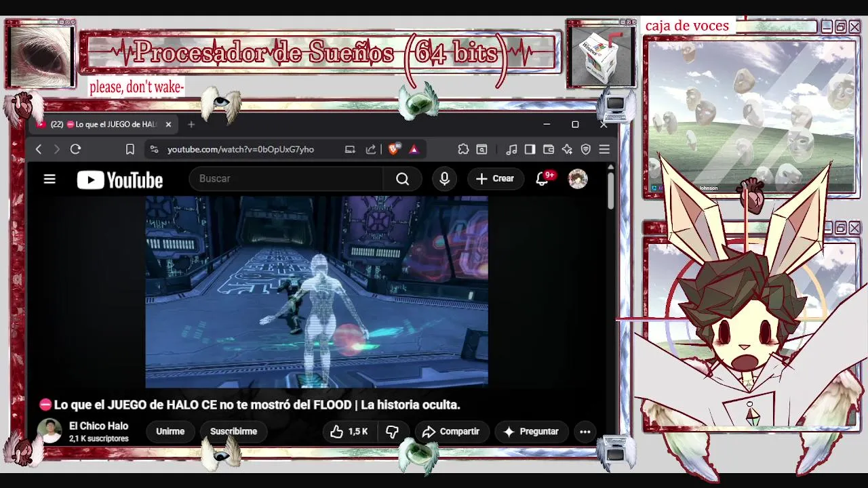Go back to the previous page
868x488 pixels.
pos(39,149)
